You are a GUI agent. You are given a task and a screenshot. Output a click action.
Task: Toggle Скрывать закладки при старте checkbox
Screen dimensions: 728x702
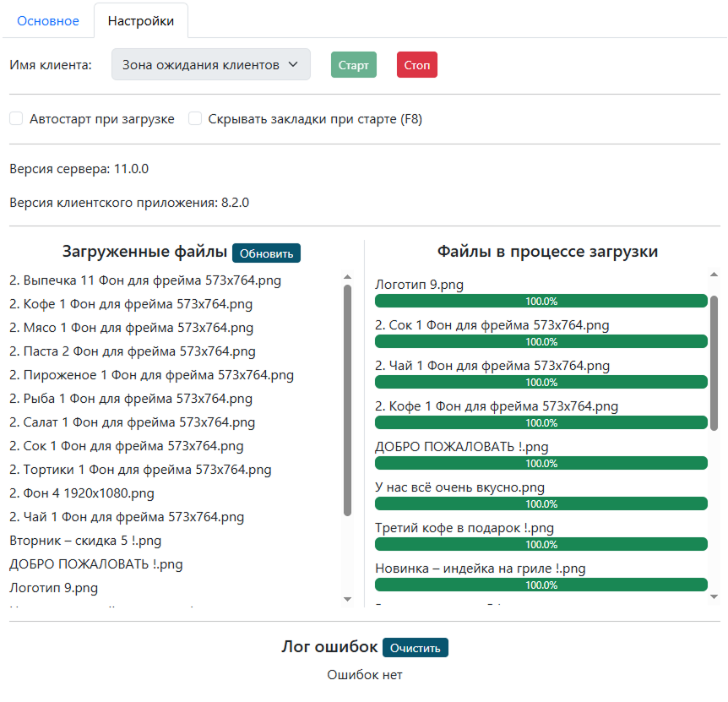point(195,119)
